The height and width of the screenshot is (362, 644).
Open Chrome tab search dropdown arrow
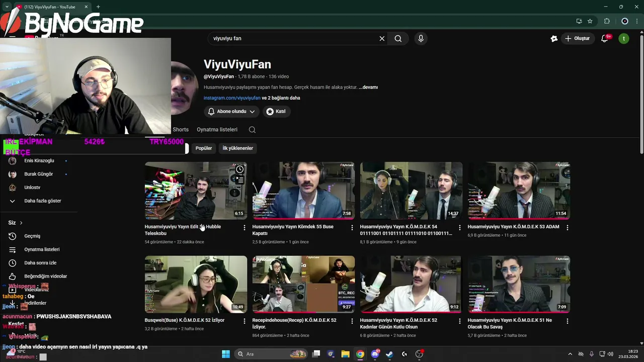tap(7, 7)
